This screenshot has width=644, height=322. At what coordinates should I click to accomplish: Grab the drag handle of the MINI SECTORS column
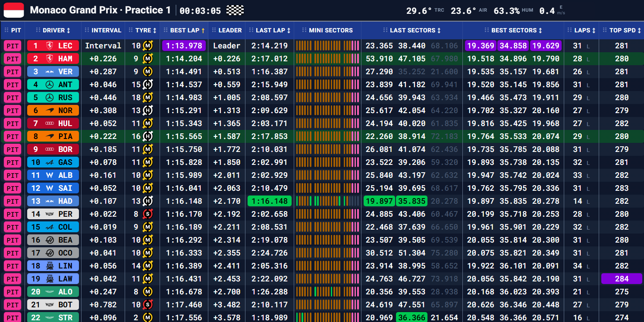point(305,30)
